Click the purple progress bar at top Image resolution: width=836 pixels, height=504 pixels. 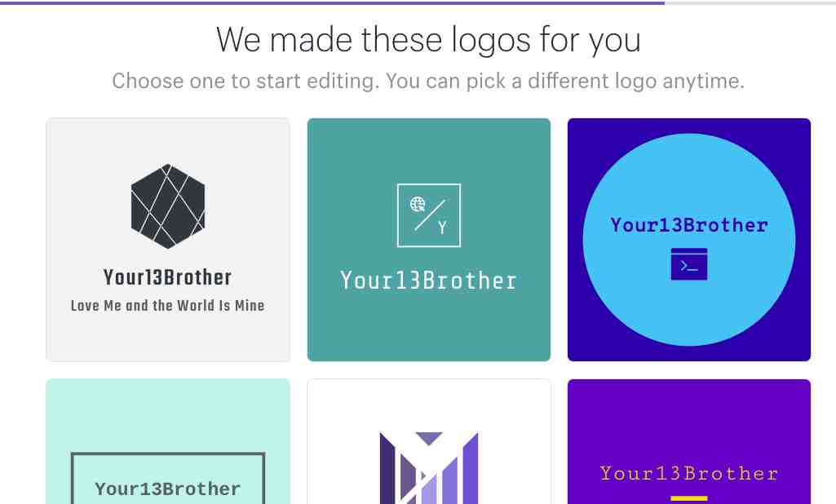click(x=332, y=2)
